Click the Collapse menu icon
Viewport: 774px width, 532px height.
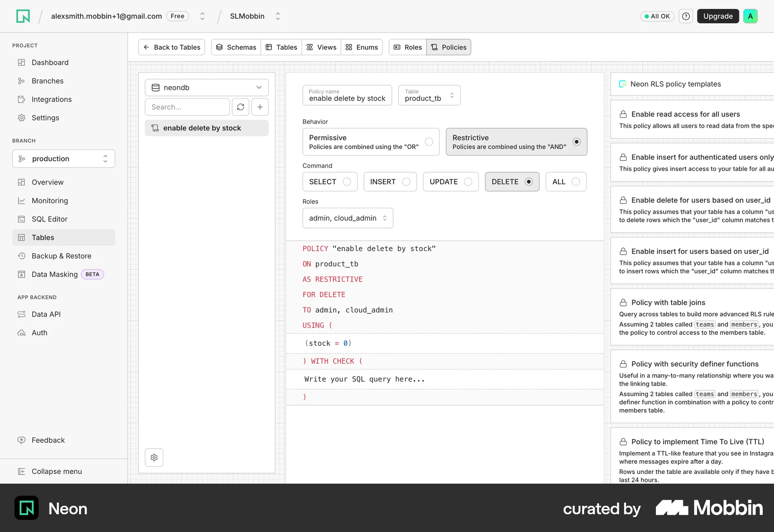(21, 472)
